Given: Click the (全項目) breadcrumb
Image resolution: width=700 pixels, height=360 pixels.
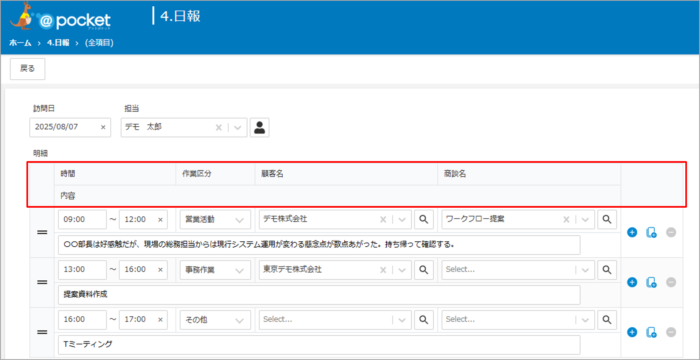Looking at the screenshot, I should coord(99,43).
